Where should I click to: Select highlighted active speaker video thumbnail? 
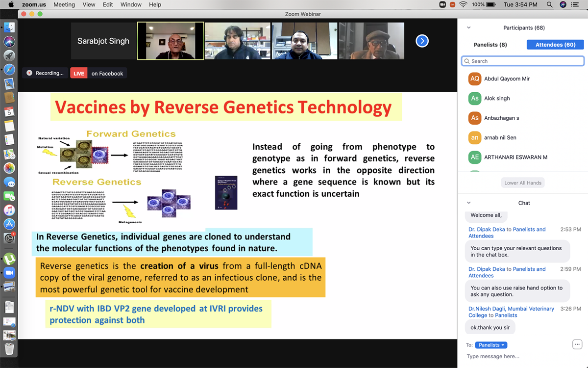(171, 41)
